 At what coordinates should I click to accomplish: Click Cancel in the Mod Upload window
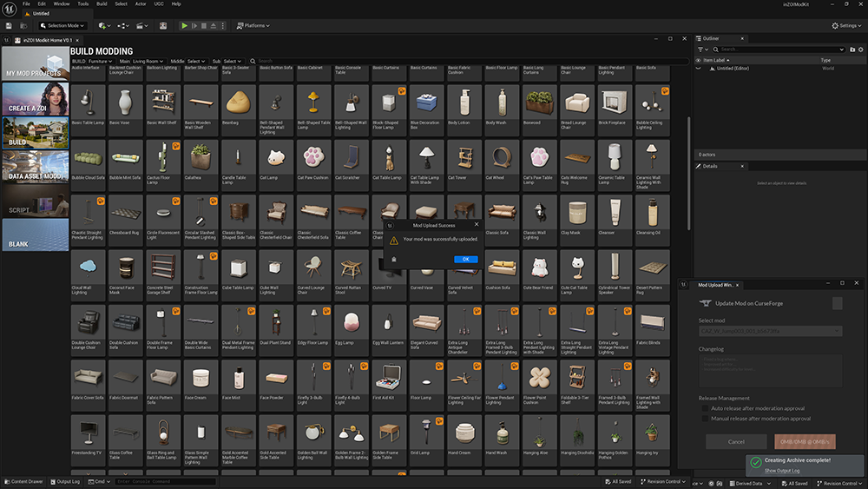tap(736, 442)
